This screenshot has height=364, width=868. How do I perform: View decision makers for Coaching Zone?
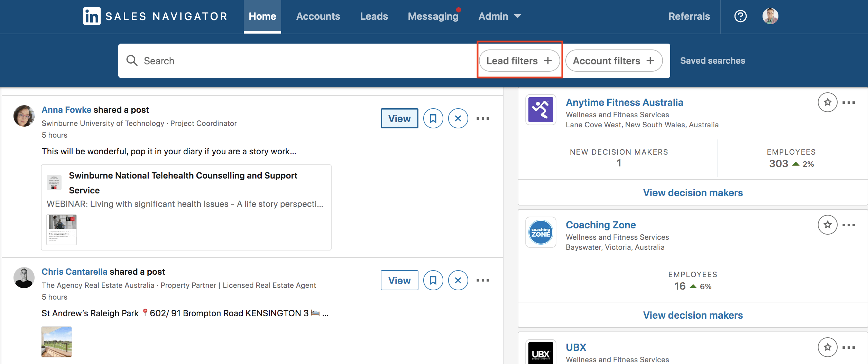pyautogui.click(x=693, y=315)
